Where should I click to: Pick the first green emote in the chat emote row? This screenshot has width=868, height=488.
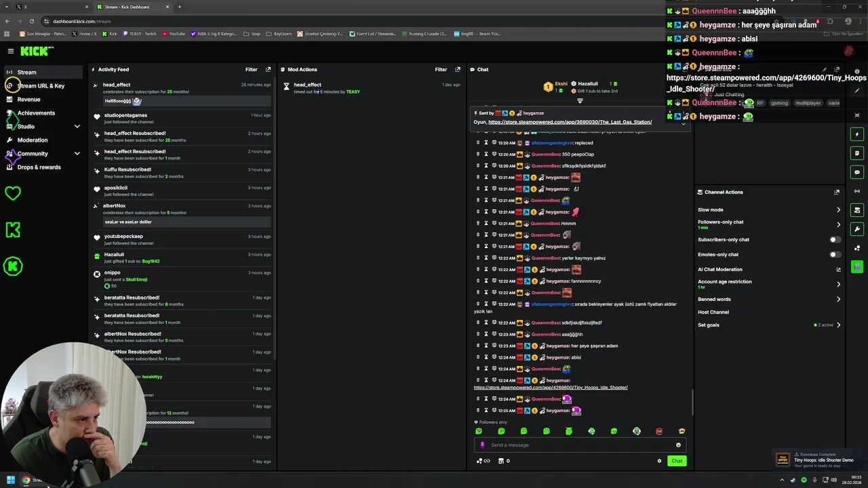(x=479, y=431)
